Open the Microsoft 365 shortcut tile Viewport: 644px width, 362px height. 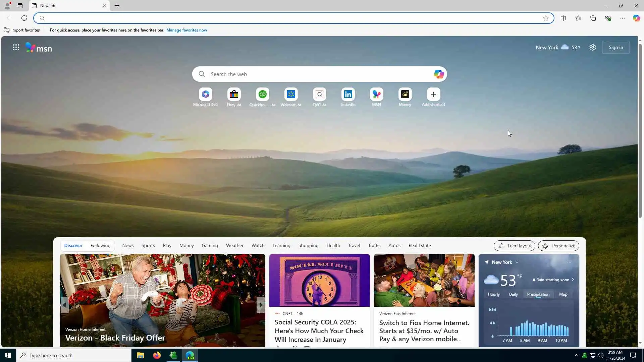point(205,95)
